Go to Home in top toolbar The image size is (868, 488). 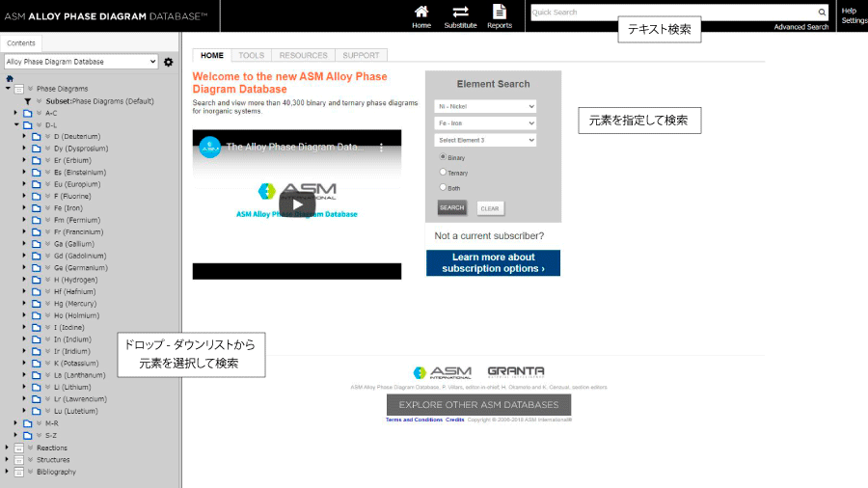pos(421,17)
